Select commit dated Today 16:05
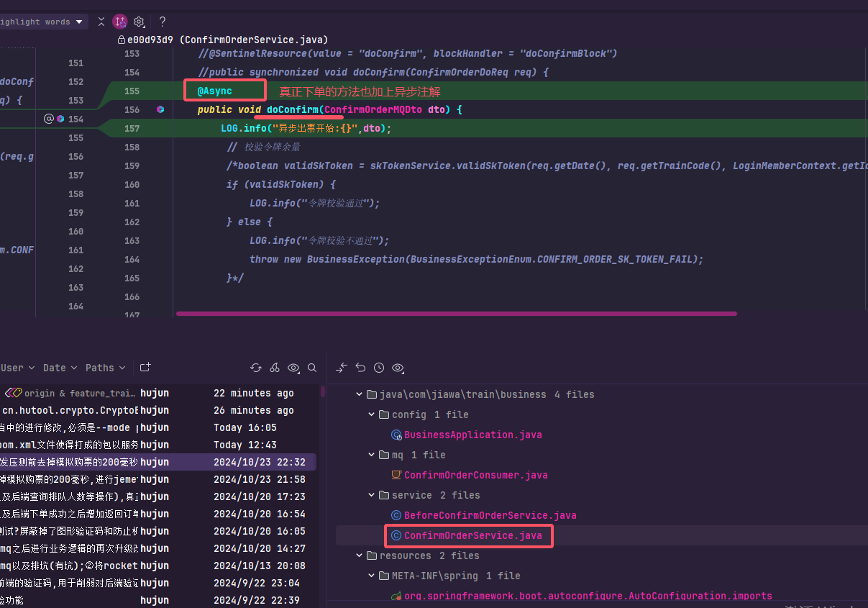Screen dimensions: 868x608 [158, 427]
